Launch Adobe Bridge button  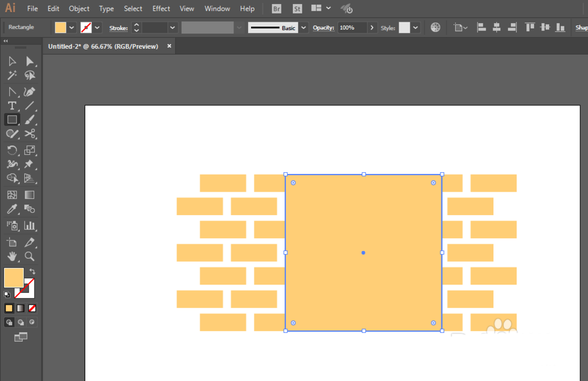tap(276, 9)
